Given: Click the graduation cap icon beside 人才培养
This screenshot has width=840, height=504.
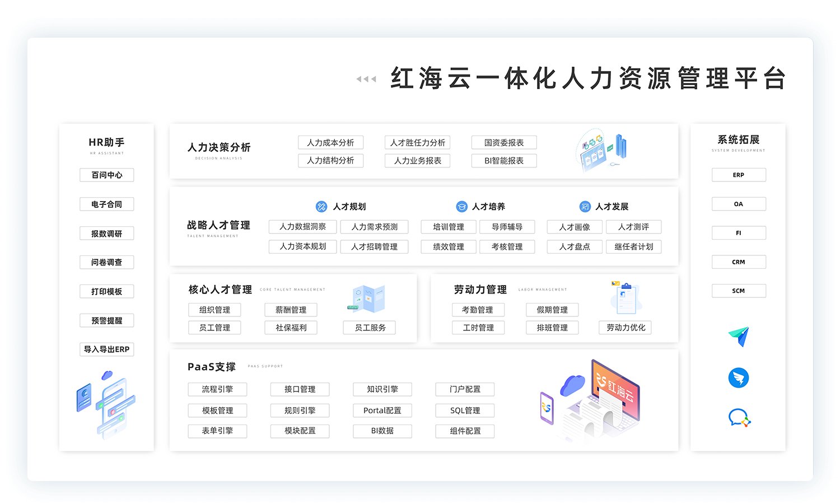Looking at the screenshot, I should pyautogui.click(x=461, y=206).
